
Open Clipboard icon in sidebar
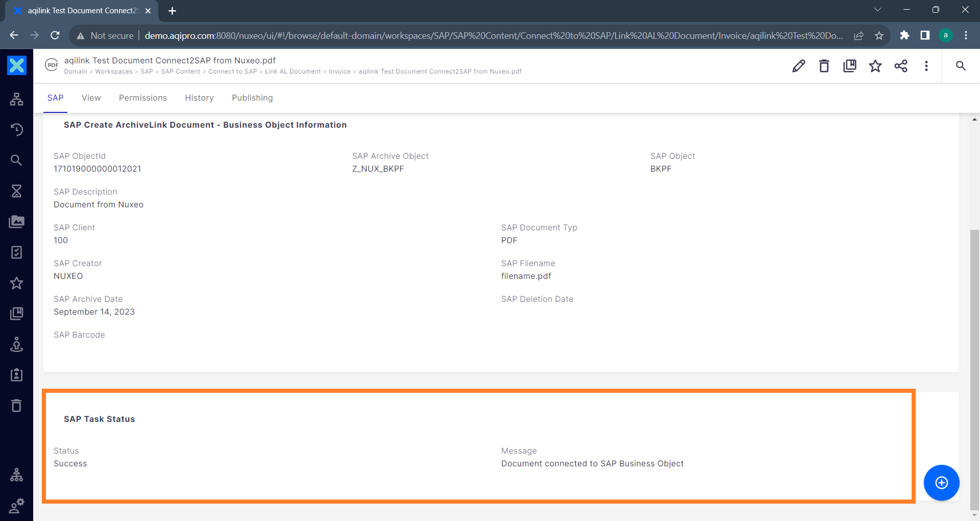(x=16, y=375)
